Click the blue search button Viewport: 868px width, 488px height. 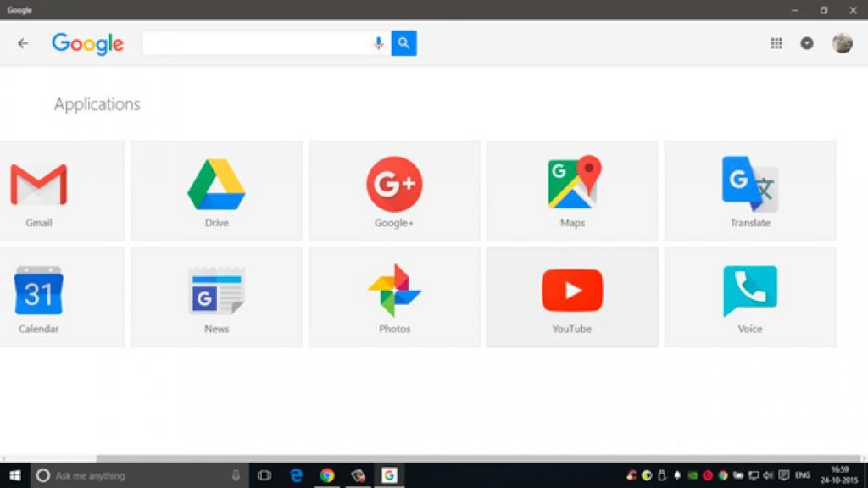coord(403,42)
